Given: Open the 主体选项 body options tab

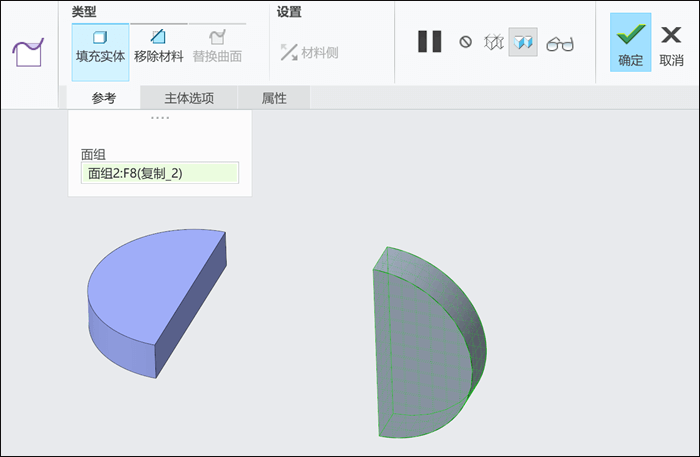Looking at the screenshot, I should [189, 98].
